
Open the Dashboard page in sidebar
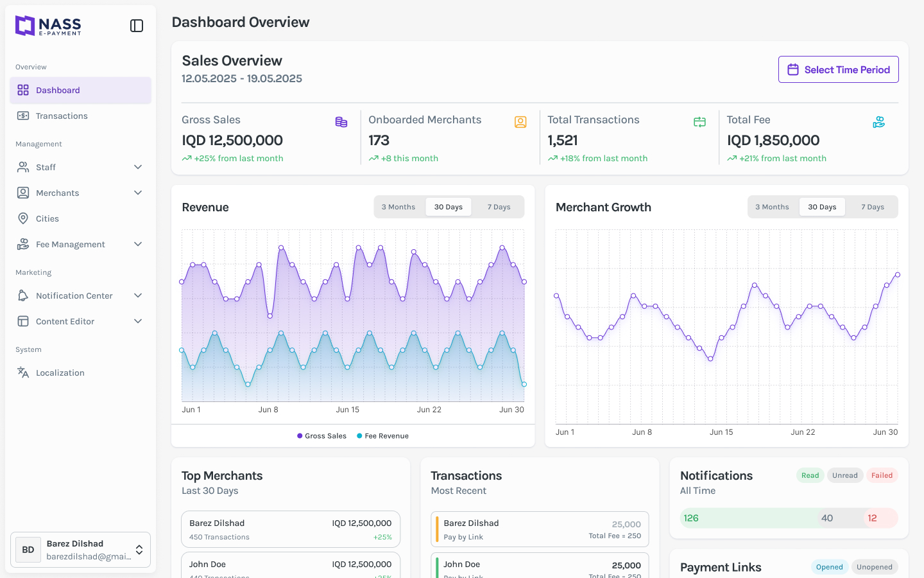pos(80,90)
